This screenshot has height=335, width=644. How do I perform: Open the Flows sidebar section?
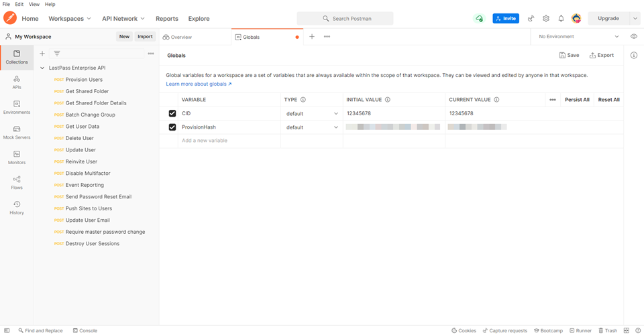coord(17,182)
